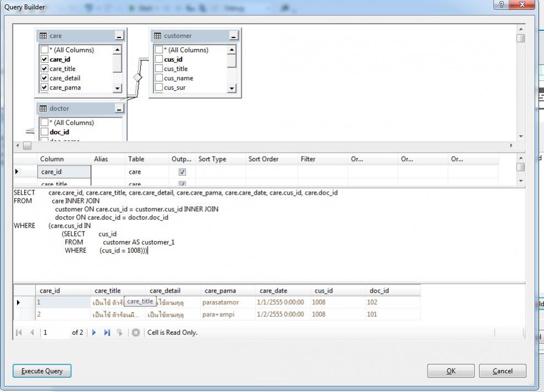Click the stop query round icon
The width and height of the screenshot is (544, 392).
136,333
